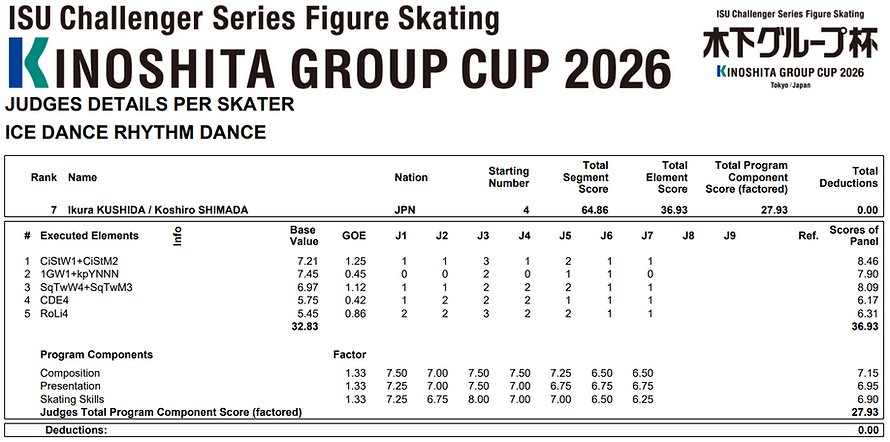This screenshot has height=442, width=890.
Task: Select the Scores of Panel header
Action: click(854, 235)
